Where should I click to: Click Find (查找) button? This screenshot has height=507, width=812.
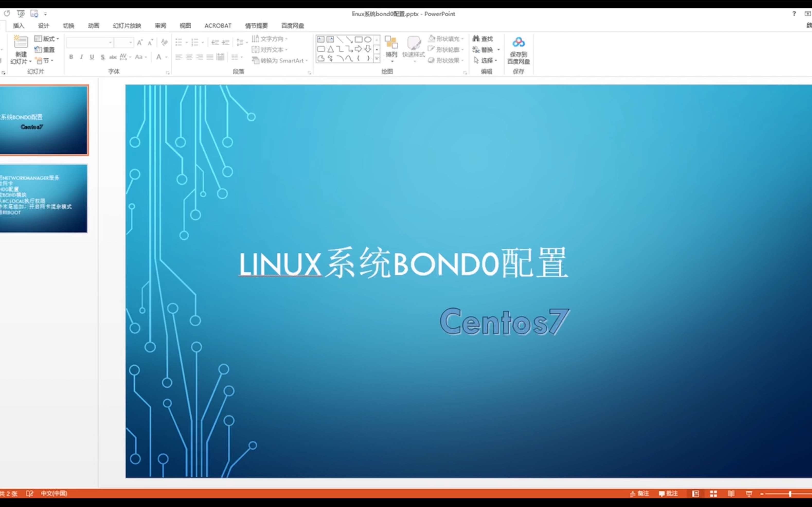click(483, 39)
